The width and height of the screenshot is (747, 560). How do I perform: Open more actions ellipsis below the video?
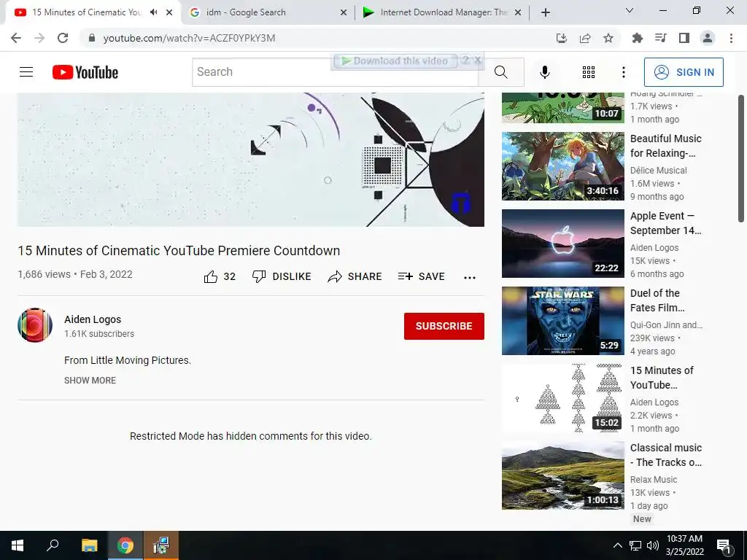(x=470, y=278)
